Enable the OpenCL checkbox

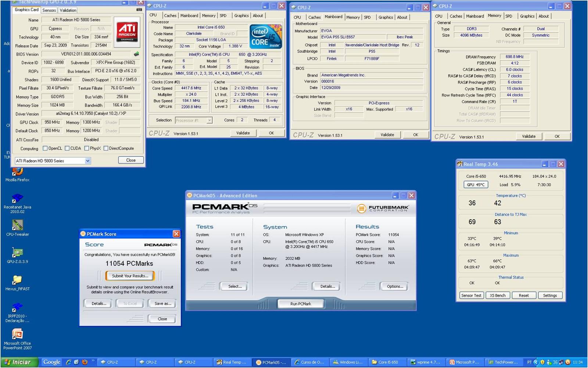[45, 148]
